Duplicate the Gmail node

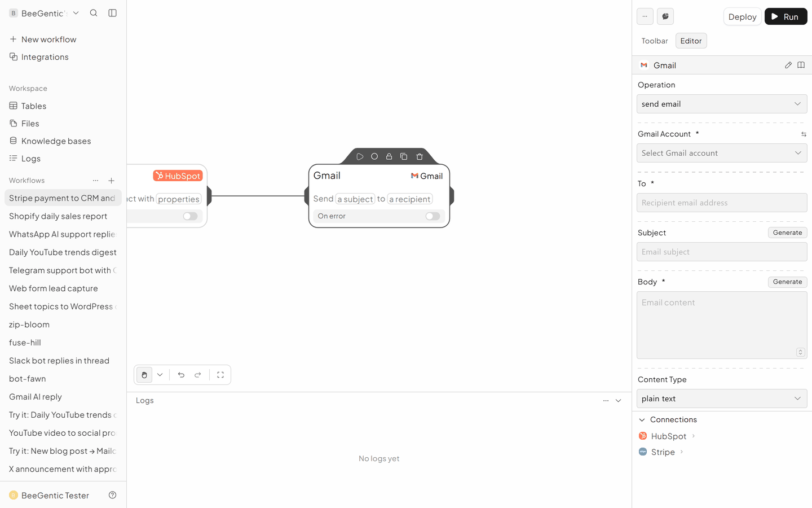(404, 156)
